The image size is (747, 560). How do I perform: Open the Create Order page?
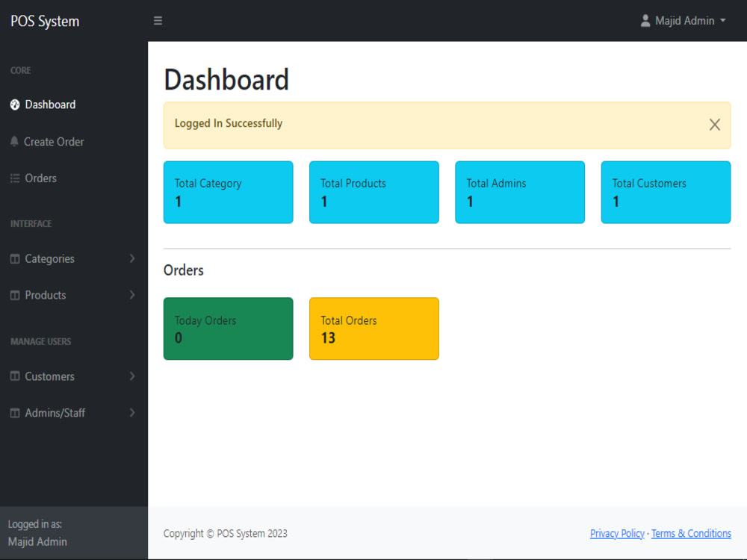[54, 141]
